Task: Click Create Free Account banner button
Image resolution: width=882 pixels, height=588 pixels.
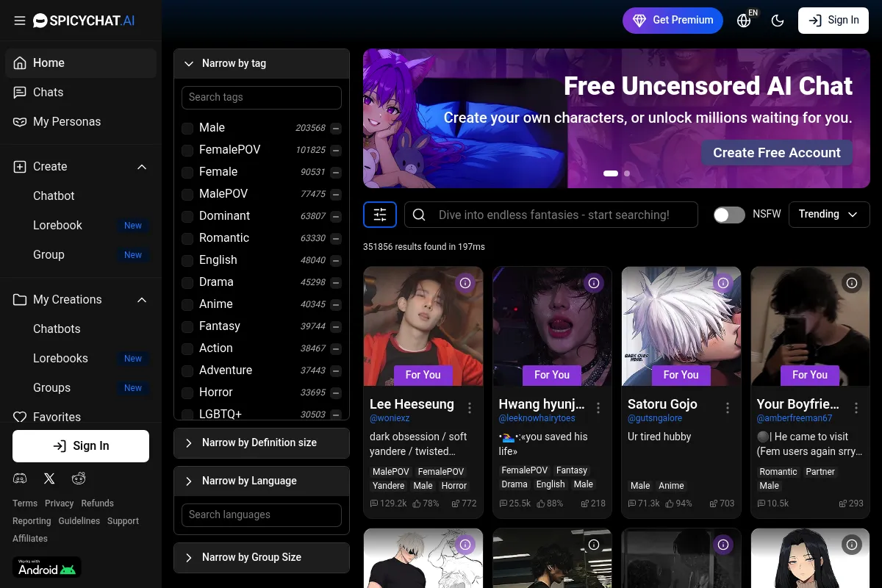Action: (x=777, y=153)
